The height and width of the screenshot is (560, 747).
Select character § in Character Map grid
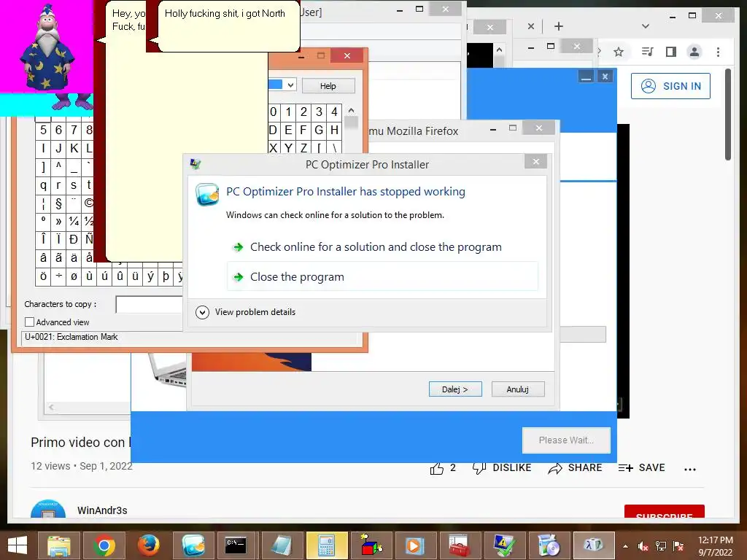58,203
